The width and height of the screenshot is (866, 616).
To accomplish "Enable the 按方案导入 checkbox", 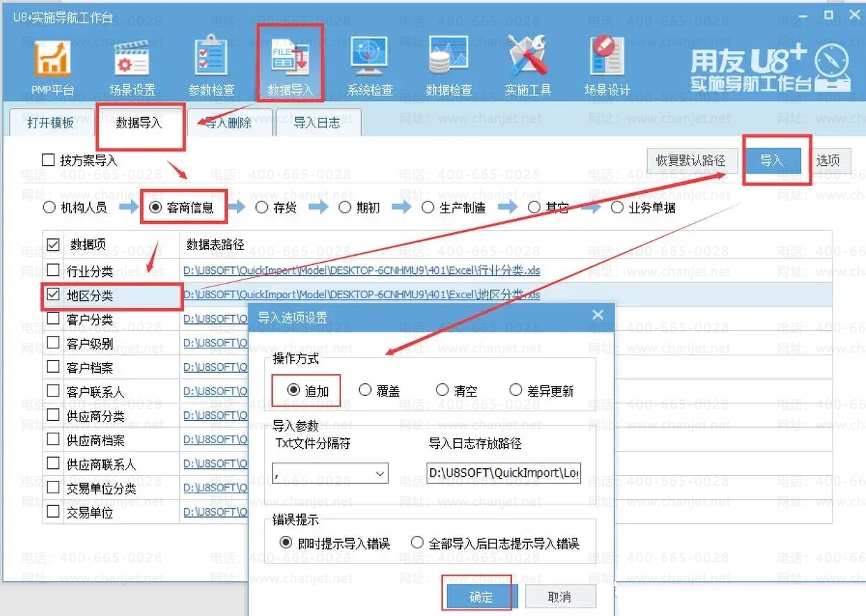I will (x=48, y=160).
